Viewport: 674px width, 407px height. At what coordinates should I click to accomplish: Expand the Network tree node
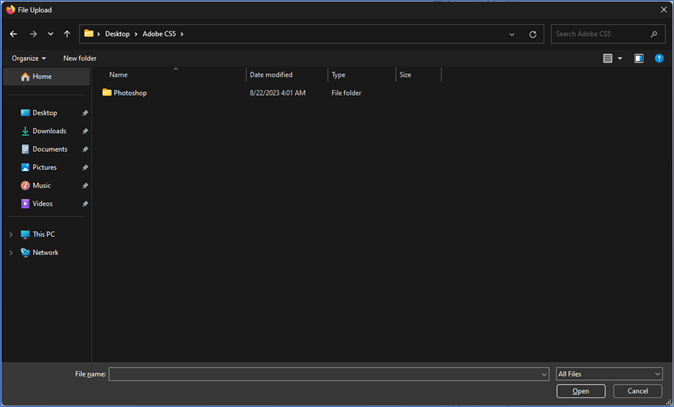[x=11, y=253]
